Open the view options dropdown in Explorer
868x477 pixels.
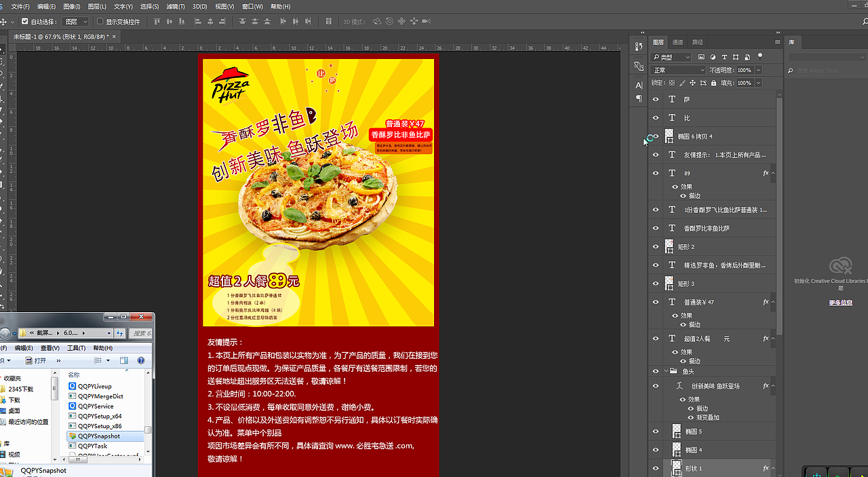(x=108, y=360)
